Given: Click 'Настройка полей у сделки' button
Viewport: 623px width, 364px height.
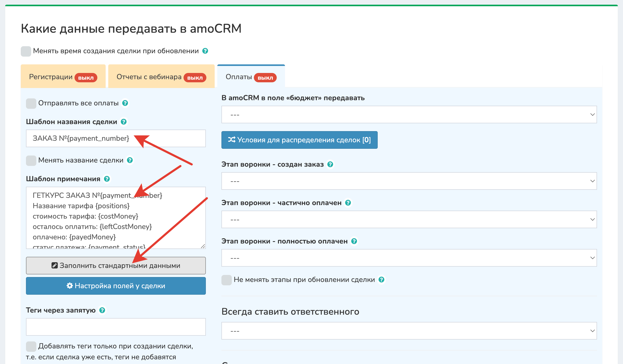Looking at the screenshot, I should click(116, 286).
